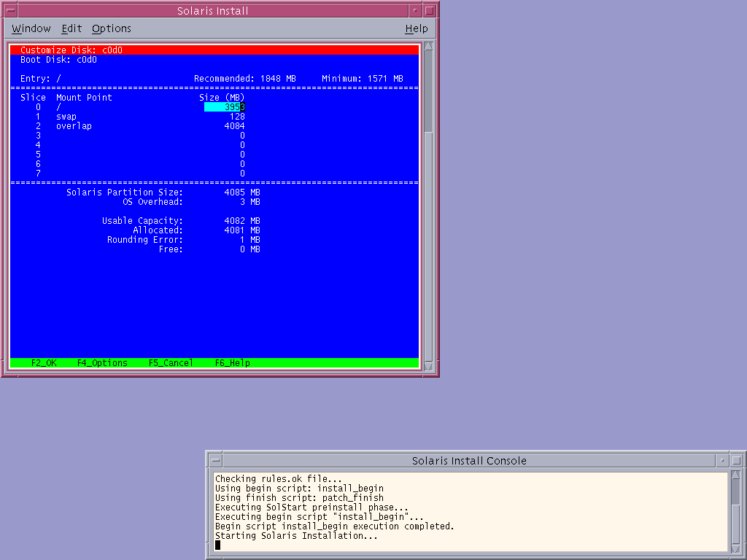Screen dimensions: 747x560
Task: Click the scroll up arrow in Install Console
Action: pyautogui.click(x=735, y=475)
